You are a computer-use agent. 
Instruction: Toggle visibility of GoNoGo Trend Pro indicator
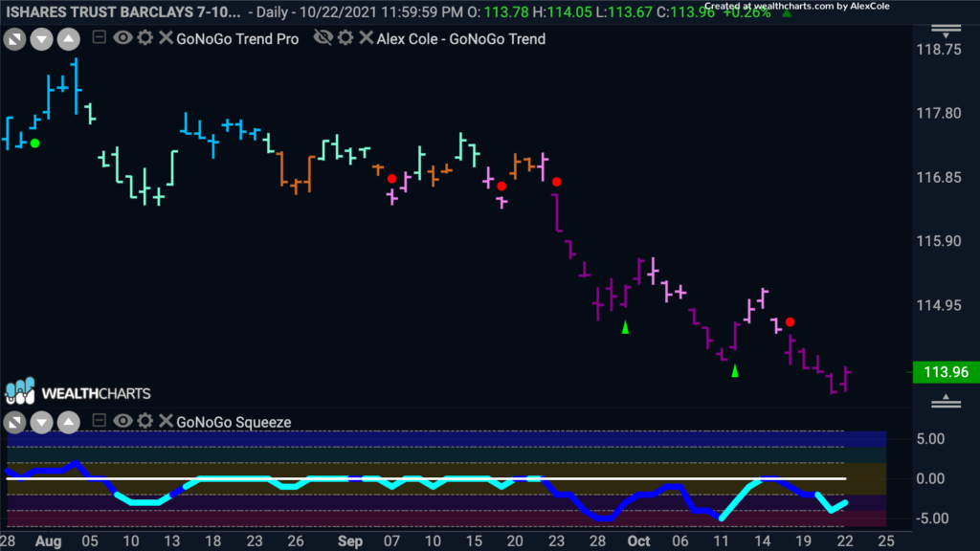coord(122,37)
